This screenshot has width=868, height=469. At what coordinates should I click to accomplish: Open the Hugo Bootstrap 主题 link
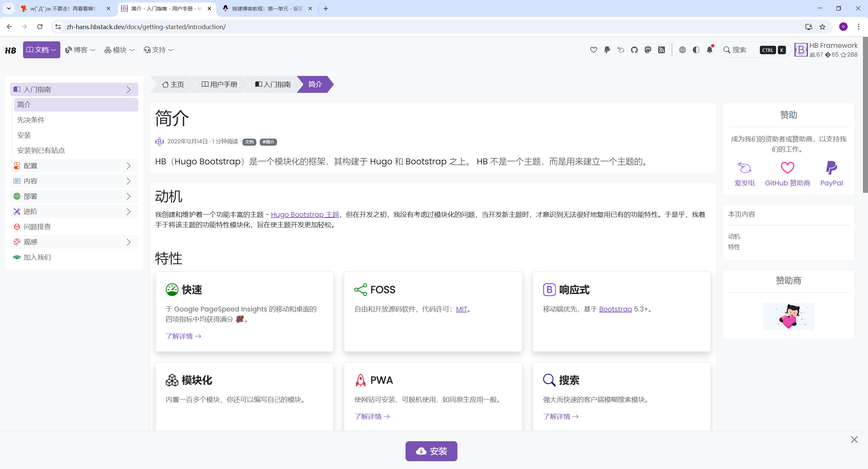point(305,215)
